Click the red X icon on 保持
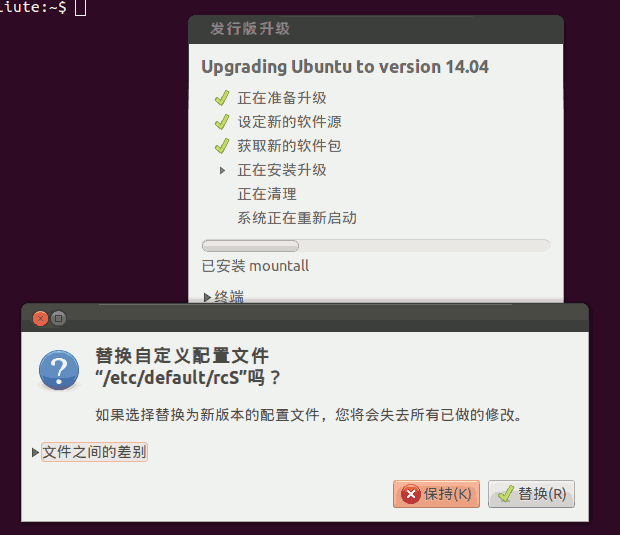The width and height of the screenshot is (620, 535). (x=411, y=494)
